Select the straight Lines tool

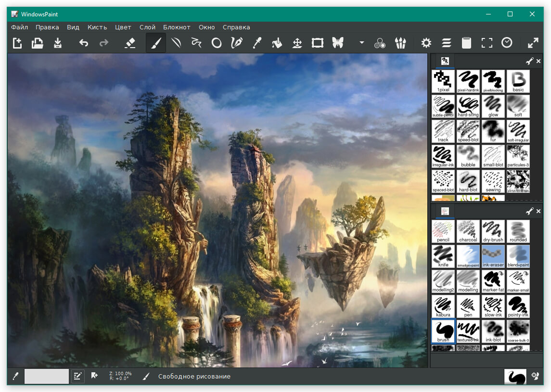[176, 43]
